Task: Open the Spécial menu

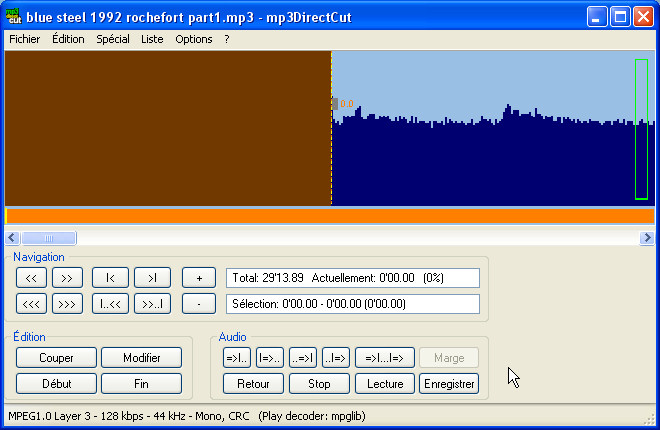Action: coord(113,39)
